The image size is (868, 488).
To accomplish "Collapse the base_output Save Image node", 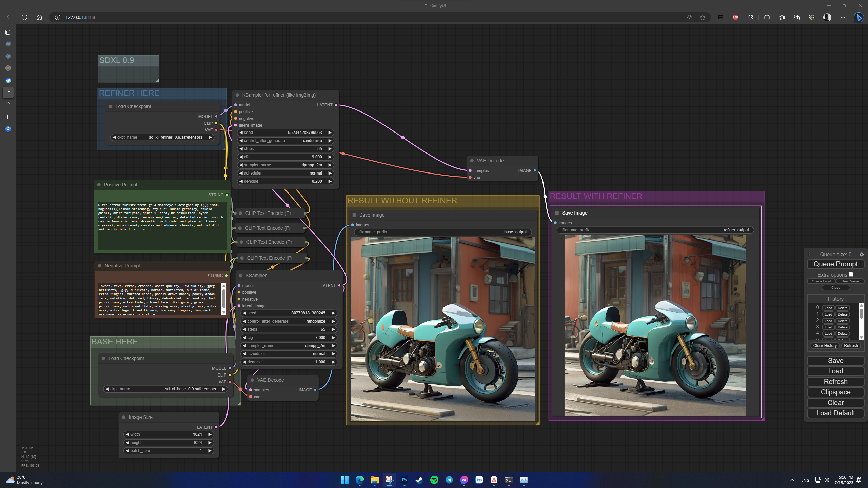I will pyautogui.click(x=354, y=215).
